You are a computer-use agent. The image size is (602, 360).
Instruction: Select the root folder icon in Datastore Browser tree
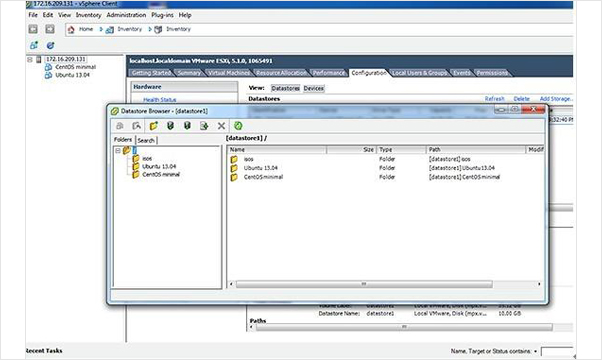[x=127, y=150]
